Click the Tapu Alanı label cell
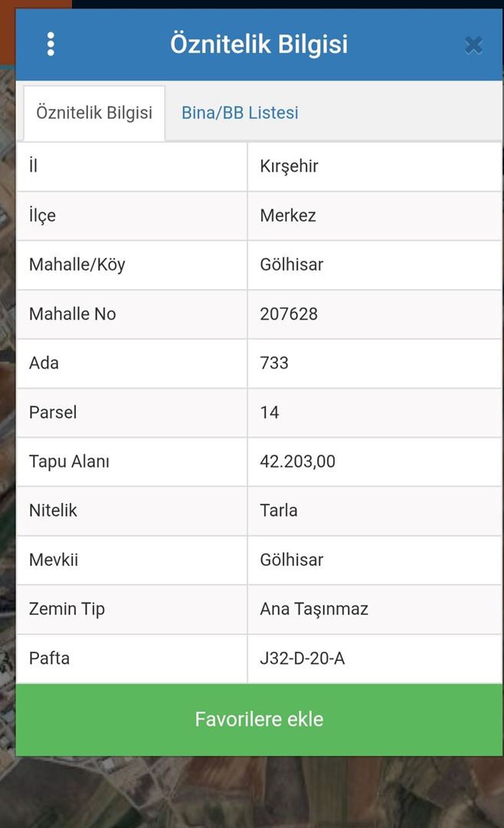The image size is (504, 828). [69, 462]
